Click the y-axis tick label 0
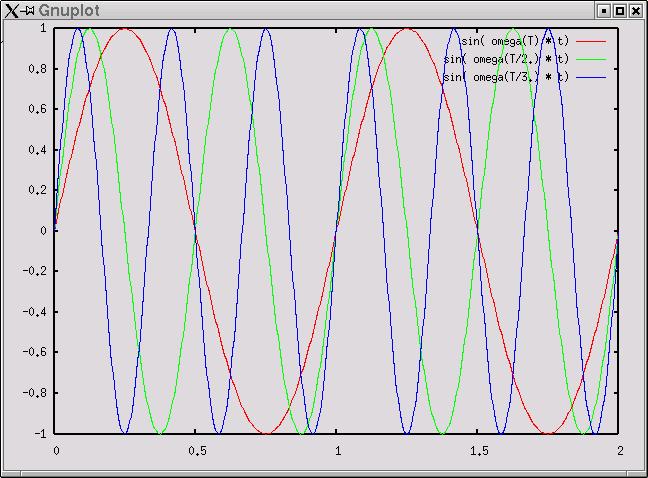The height and width of the screenshot is (478, 648). pos(43,231)
